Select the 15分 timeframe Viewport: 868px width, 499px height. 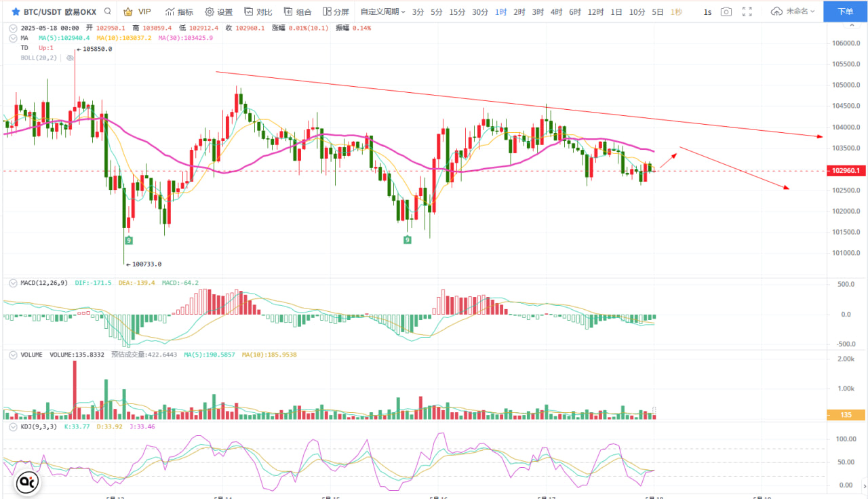(x=457, y=12)
